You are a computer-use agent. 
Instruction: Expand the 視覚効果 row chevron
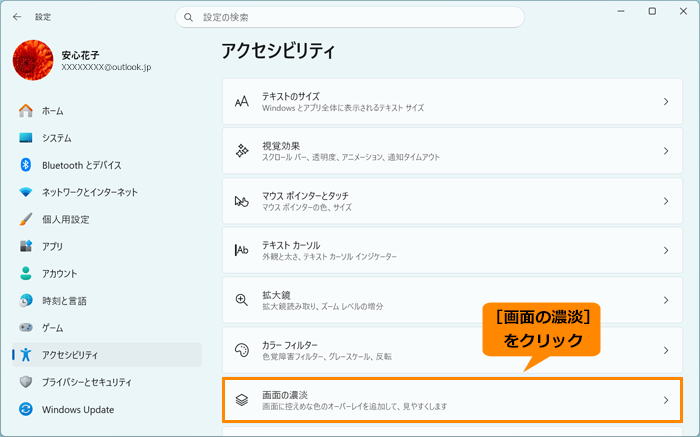click(666, 151)
